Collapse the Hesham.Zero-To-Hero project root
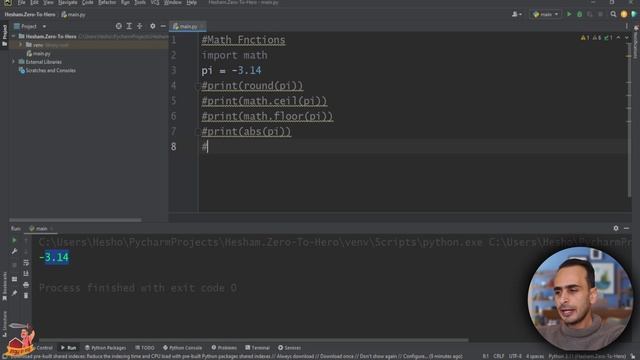 (13, 36)
